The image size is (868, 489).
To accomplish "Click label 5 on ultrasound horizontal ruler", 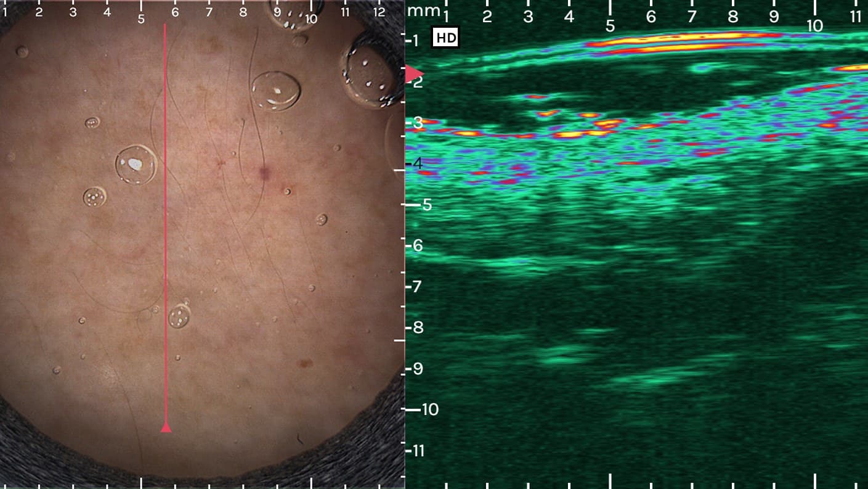I will point(610,26).
